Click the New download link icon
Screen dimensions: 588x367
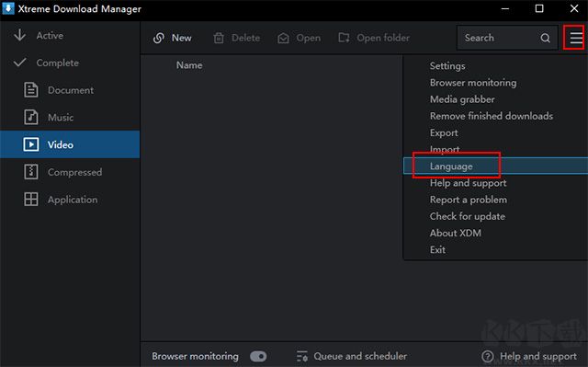pyautogui.click(x=159, y=38)
